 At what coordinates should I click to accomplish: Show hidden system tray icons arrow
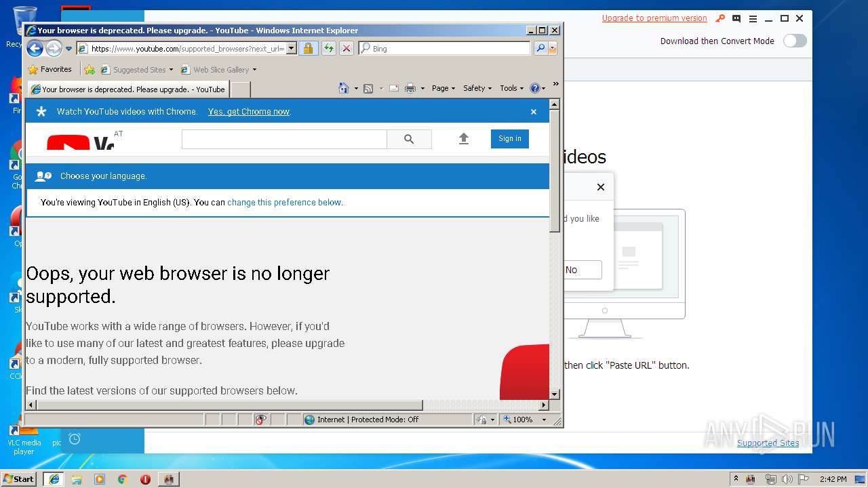coord(736,479)
